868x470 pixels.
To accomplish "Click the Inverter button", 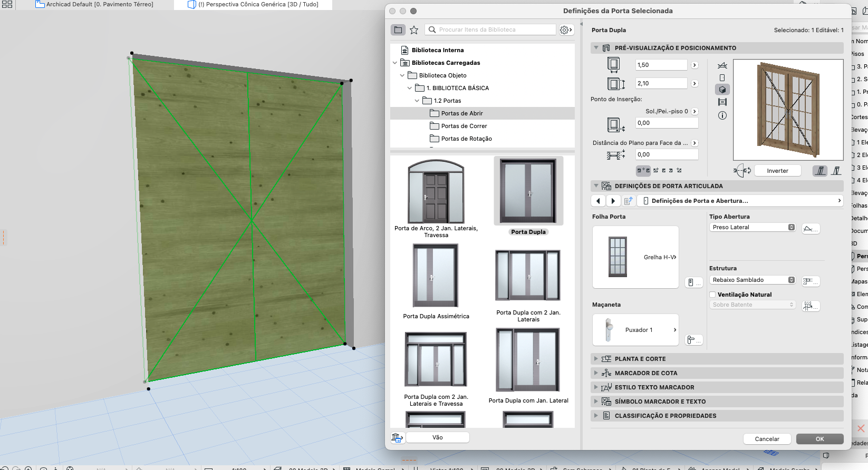I will click(777, 171).
